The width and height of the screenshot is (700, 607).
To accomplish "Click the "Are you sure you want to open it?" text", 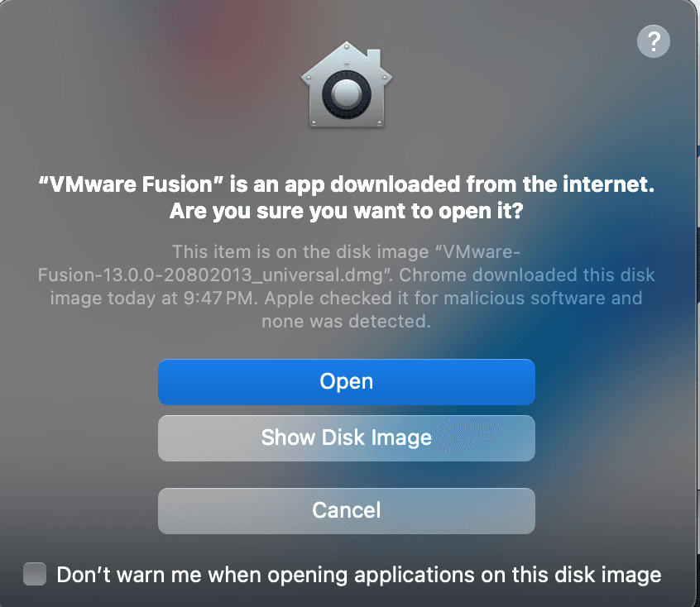I will 347,211.
